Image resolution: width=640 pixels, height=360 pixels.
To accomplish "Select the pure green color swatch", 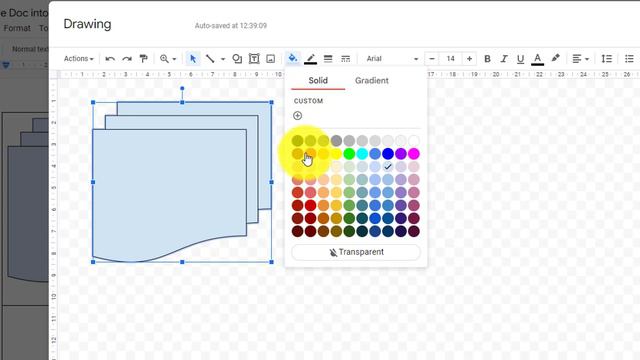I will [x=349, y=153].
